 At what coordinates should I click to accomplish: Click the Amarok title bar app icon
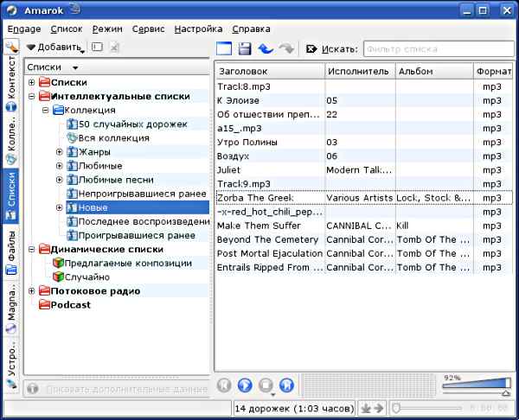coord(12,10)
